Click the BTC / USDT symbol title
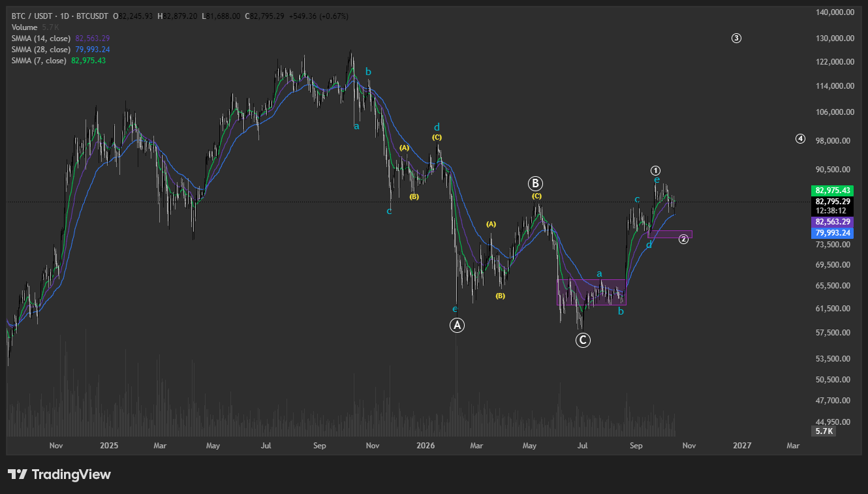 coord(59,16)
